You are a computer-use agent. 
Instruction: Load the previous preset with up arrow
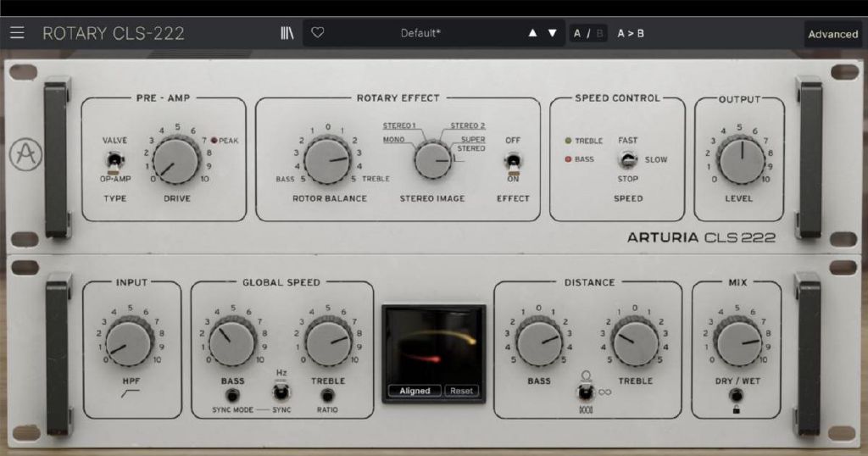click(x=532, y=33)
